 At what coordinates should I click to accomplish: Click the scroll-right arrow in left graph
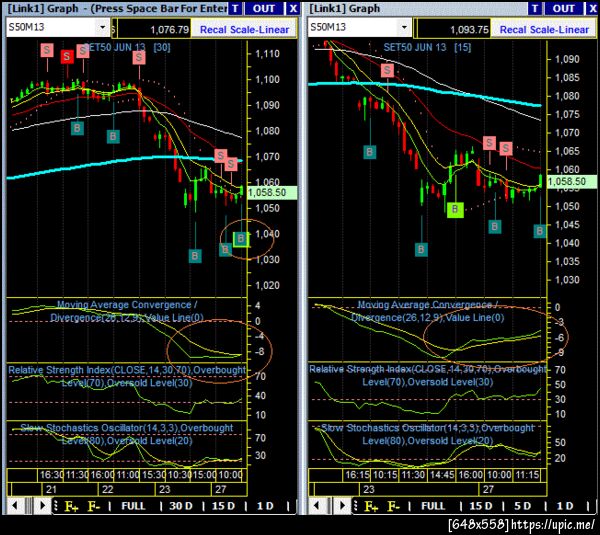click(x=42, y=506)
